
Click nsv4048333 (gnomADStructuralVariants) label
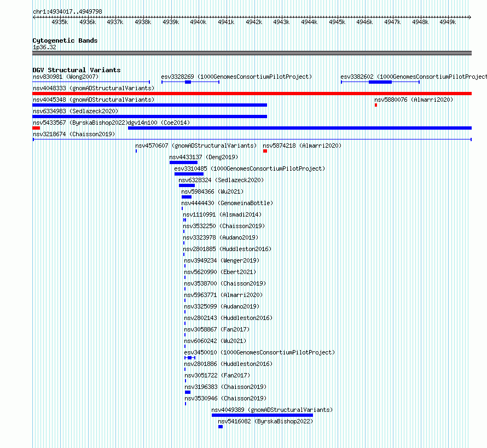[94, 88]
